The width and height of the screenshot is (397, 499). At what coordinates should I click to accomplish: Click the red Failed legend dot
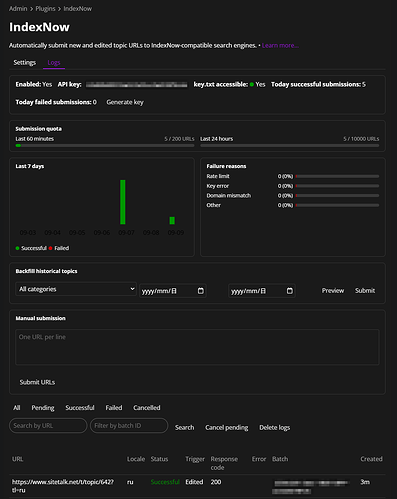click(x=50, y=248)
